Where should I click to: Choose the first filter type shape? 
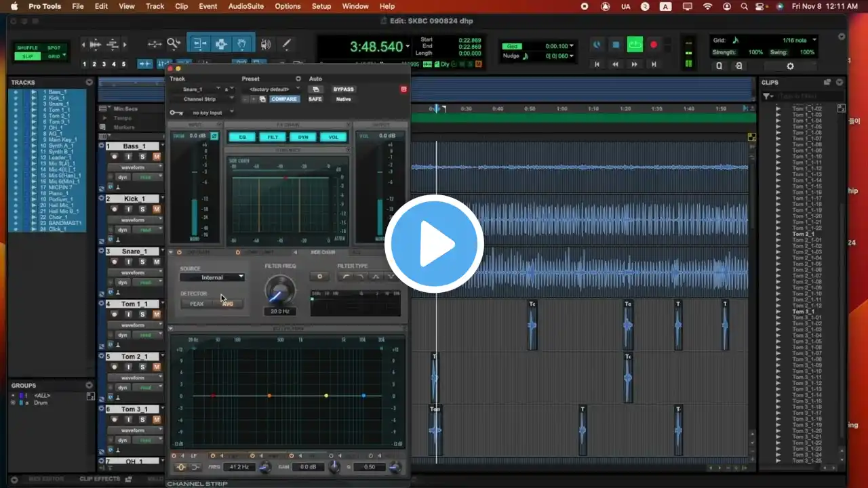point(346,277)
